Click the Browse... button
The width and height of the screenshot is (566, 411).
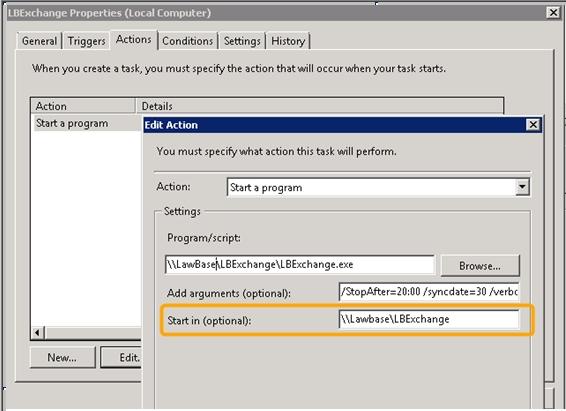pyautogui.click(x=480, y=266)
